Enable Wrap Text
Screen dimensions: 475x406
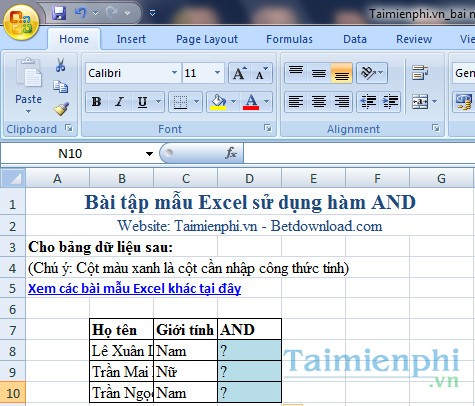click(420, 73)
